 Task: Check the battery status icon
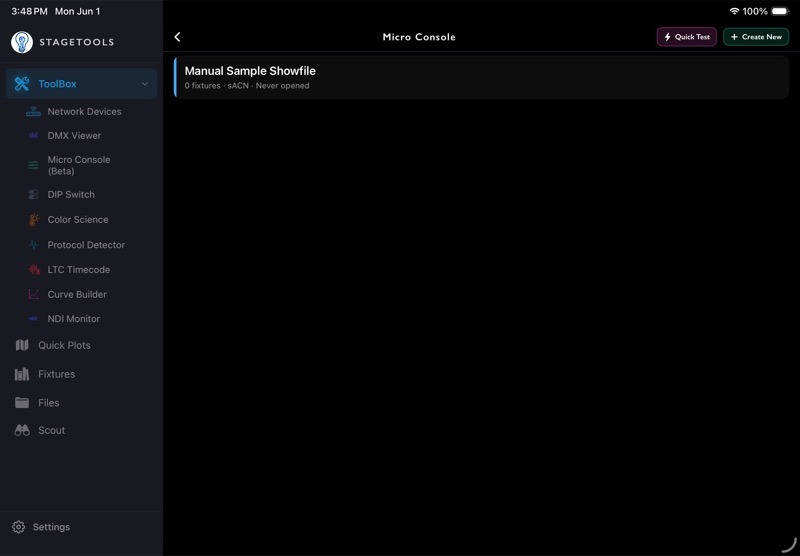(780, 11)
